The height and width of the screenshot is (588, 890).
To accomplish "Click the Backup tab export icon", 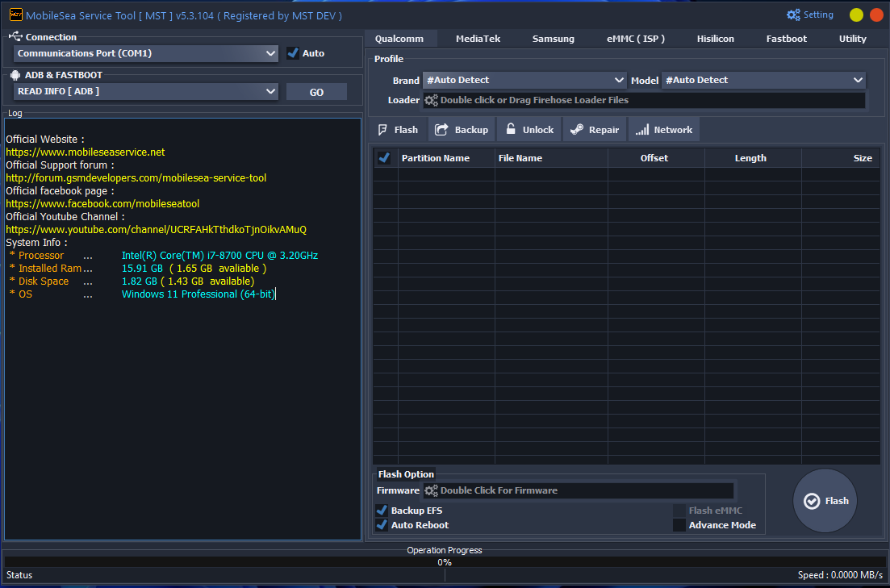I will 441,129.
